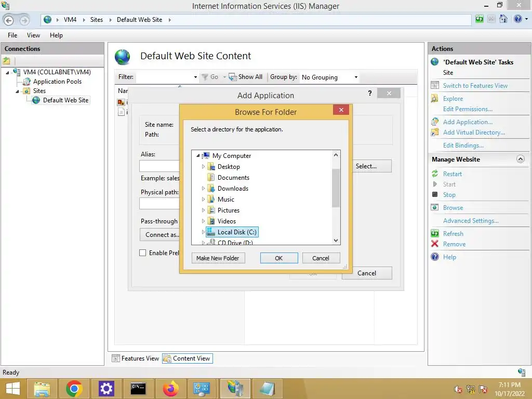Open Google Chrome from taskbar

pos(74,389)
